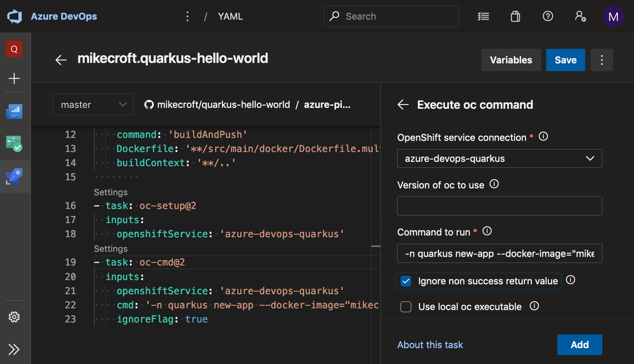The width and height of the screenshot is (634, 364).
Task: Click the Version of oc input field
Action: (499, 206)
